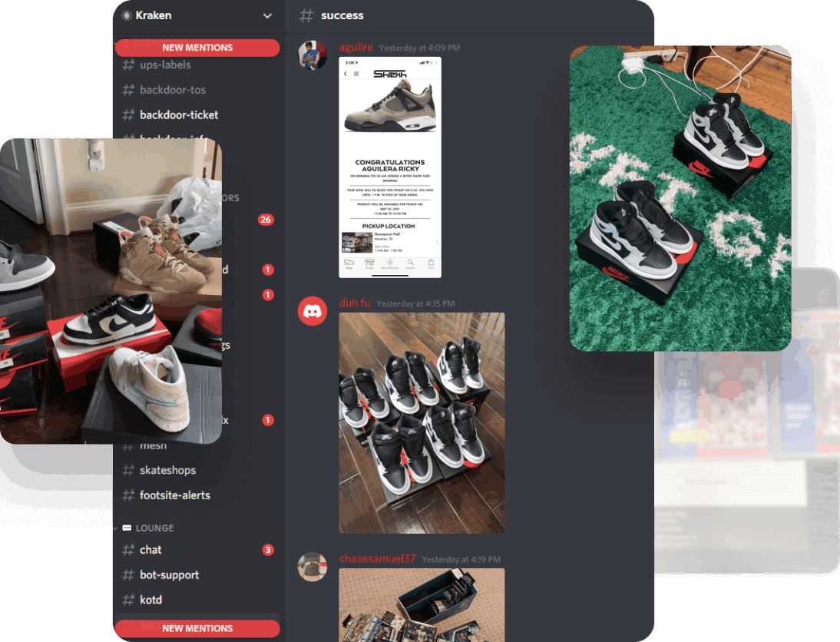
Task: Click the Kraken server icon in header
Action: click(127, 15)
